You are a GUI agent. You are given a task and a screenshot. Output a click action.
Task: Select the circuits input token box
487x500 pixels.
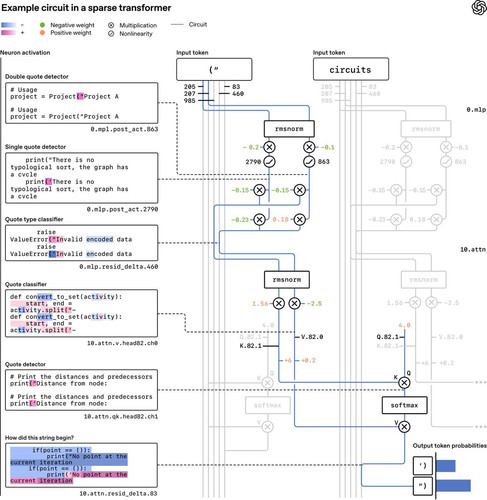pyautogui.click(x=351, y=69)
